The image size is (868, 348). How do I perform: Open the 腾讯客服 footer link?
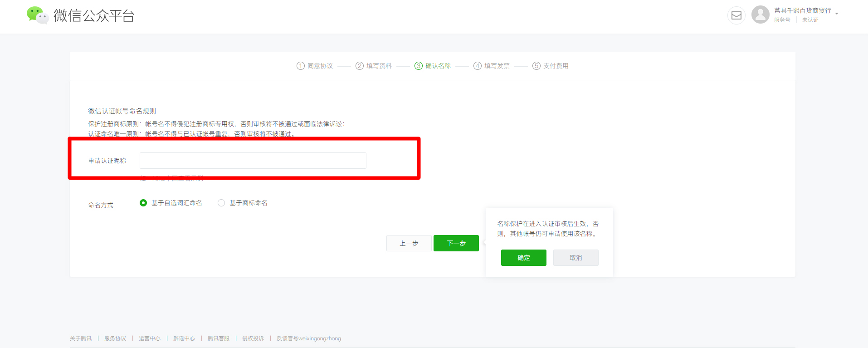click(219, 338)
